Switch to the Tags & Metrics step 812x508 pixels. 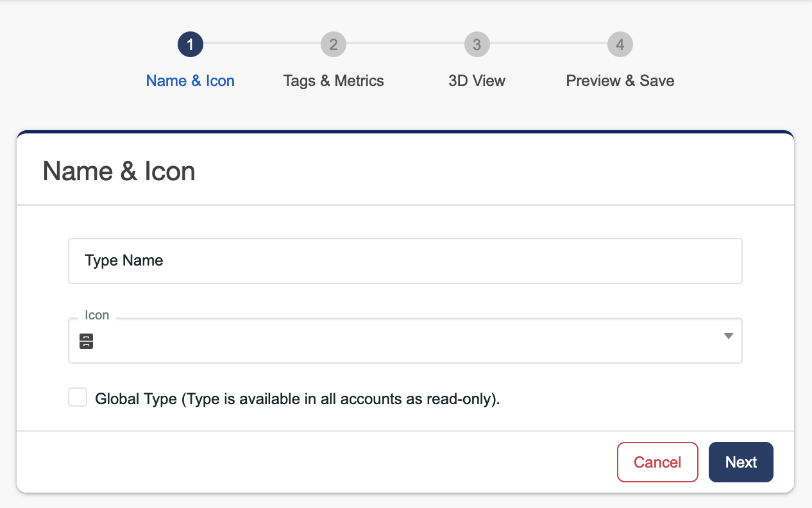334,81
